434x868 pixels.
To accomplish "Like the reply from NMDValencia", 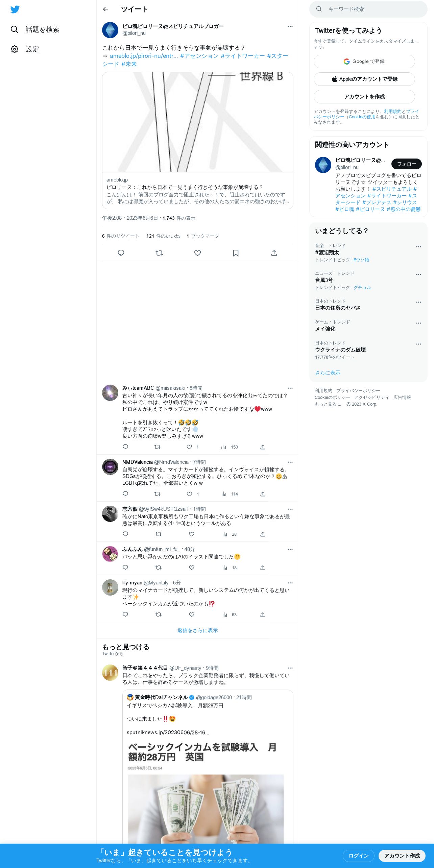I will (x=190, y=494).
